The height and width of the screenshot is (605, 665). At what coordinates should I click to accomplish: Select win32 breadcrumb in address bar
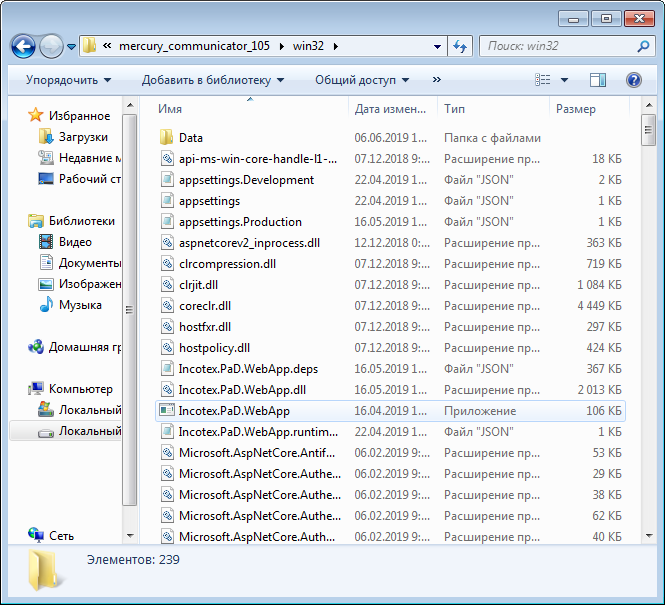pos(308,46)
